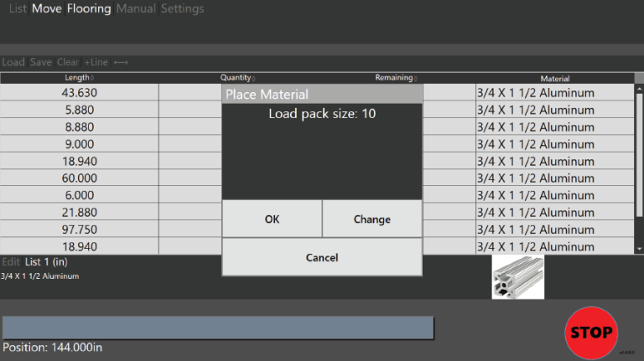Select the 21.880 length cell
Screen dimensions: 644x361
(x=80, y=213)
